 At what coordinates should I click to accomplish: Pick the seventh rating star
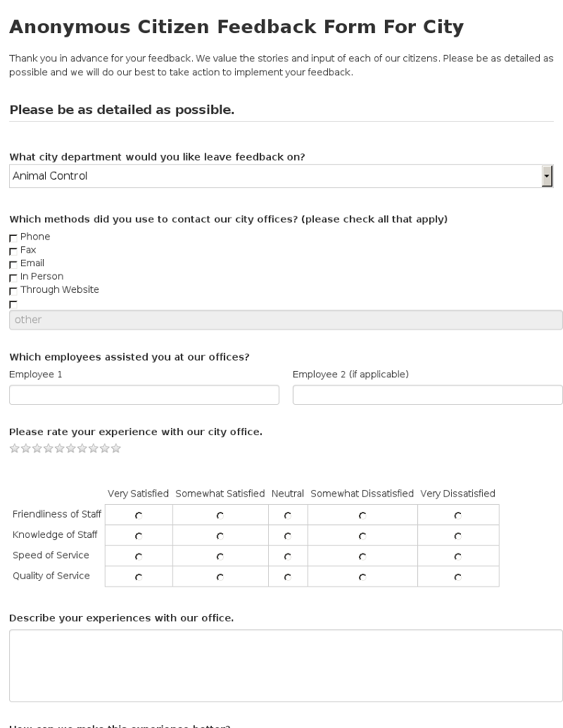click(x=82, y=448)
